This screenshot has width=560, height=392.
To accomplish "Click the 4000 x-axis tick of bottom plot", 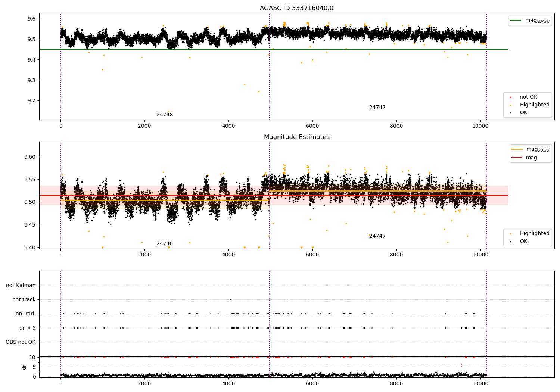I will click(x=228, y=384).
